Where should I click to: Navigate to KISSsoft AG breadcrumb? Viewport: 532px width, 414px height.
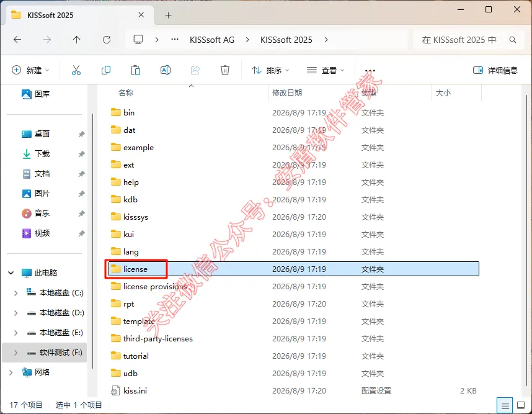(212, 40)
